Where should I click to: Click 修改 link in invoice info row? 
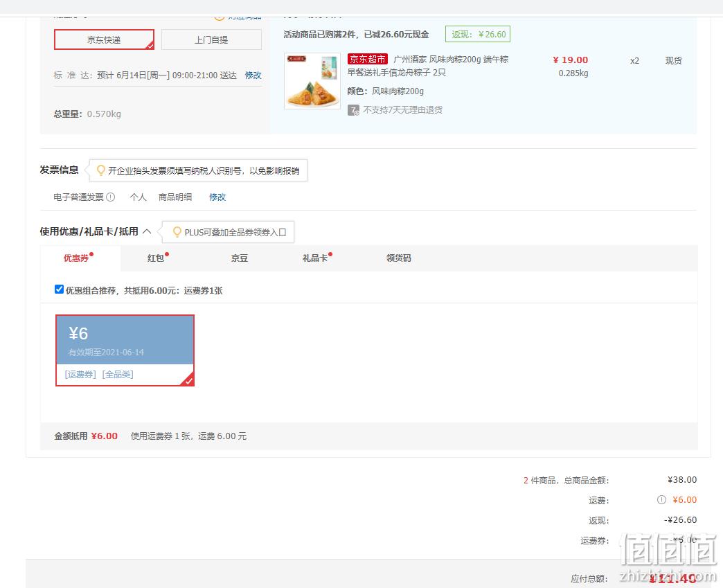(217, 197)
